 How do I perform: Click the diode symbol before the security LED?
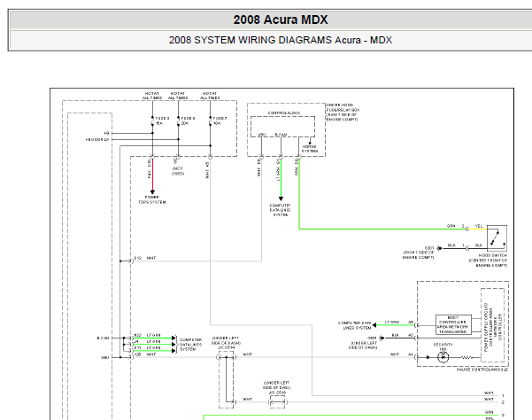(x=428, y=357)
